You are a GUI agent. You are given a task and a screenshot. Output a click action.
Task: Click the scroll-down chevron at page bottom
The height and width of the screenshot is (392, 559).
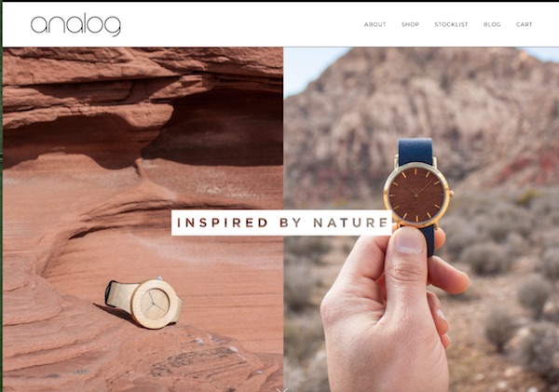[x=282, y=390]
